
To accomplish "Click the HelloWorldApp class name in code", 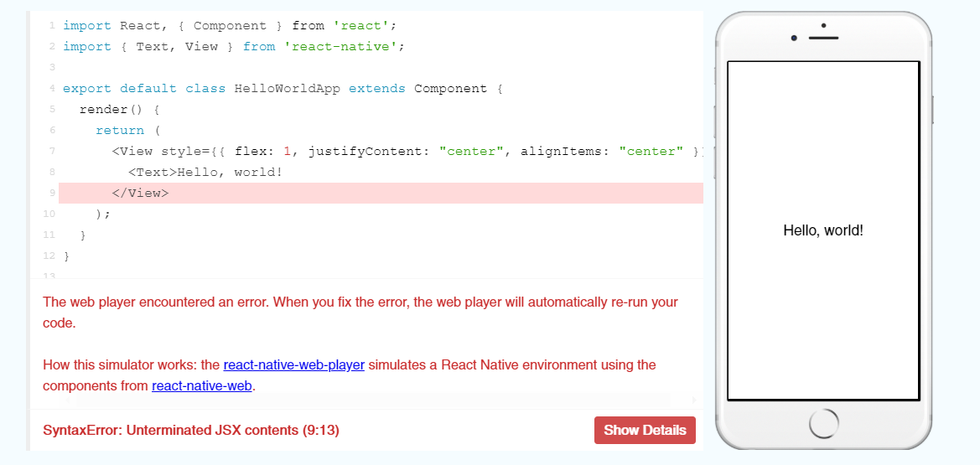I will pyautogui.click(x=287, y=89).
